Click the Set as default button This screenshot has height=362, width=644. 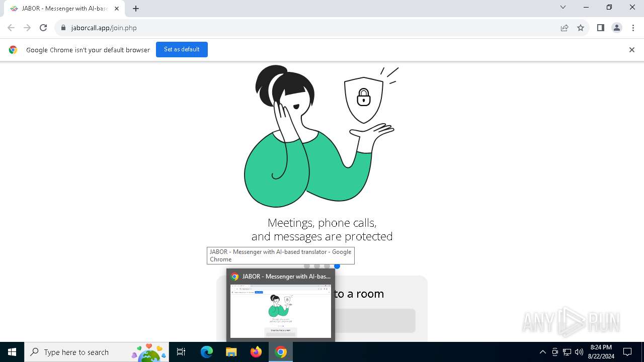[182, 49]
